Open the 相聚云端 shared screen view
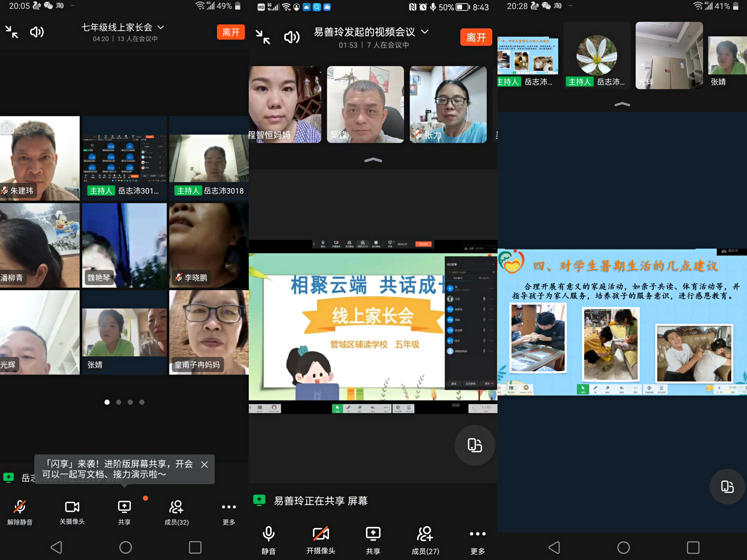Screen dimensions: 747x560 coord(373,327)
